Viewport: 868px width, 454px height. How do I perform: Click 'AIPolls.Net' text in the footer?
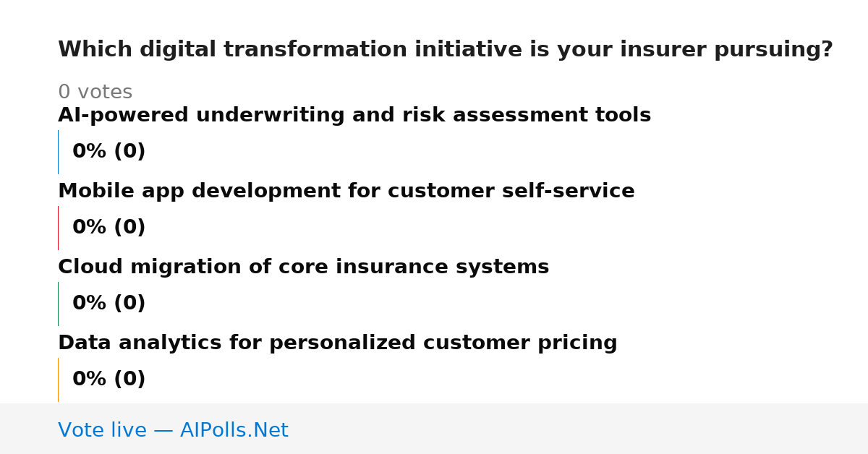click(234, 431)
